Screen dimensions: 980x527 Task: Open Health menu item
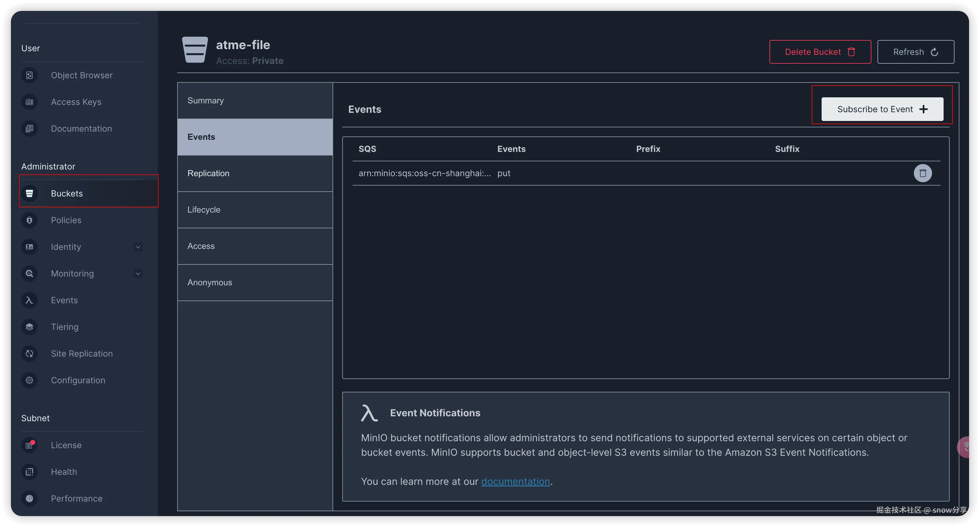click(82, 472)
